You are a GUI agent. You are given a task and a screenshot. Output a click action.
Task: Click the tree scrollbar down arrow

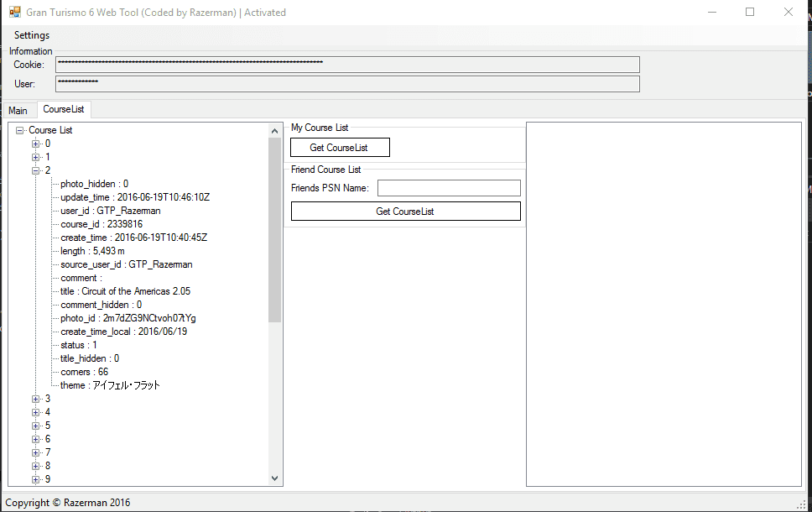pos(274,478)
